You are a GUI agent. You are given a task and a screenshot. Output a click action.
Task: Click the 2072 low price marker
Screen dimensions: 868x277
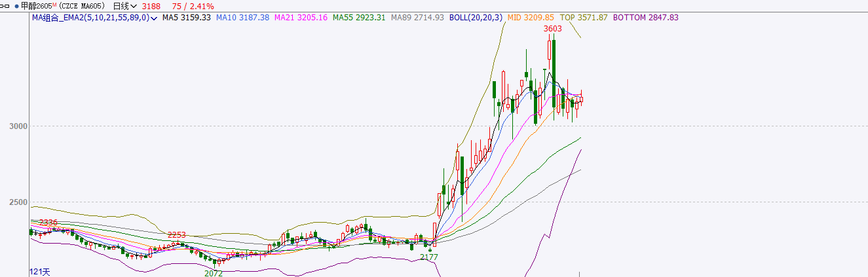coord(214,273)
